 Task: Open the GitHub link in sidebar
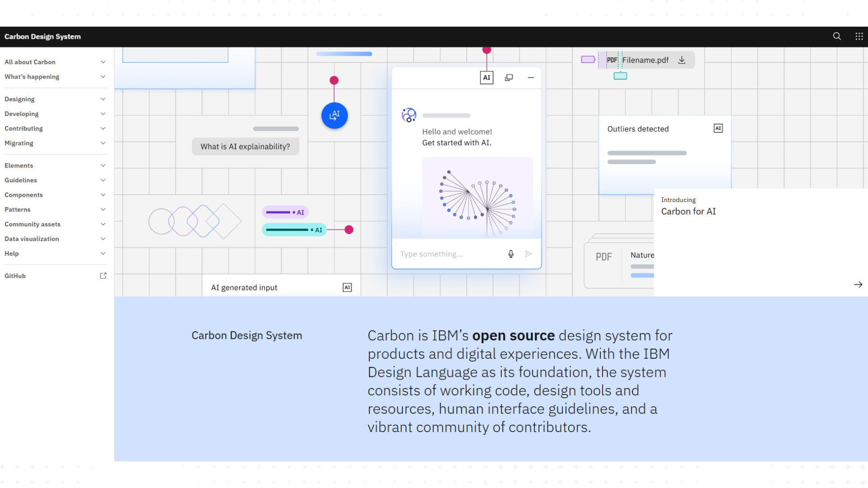[x=55, y=276]
